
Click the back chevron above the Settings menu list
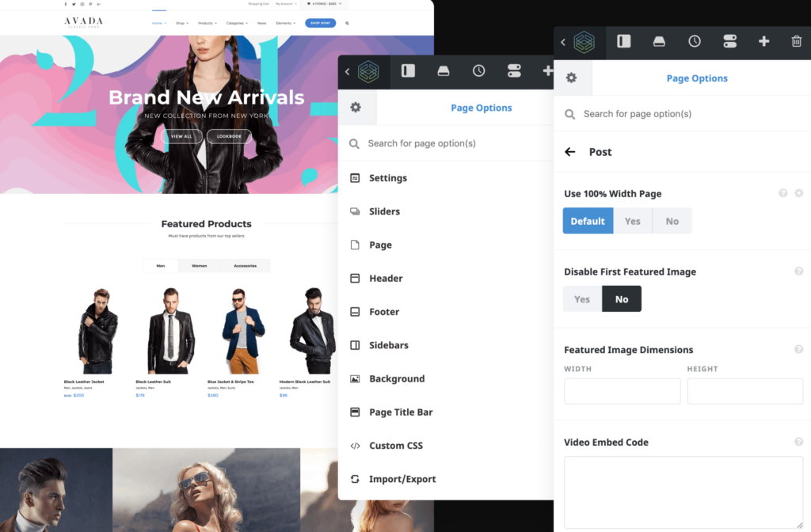pyautogui.click(x=347, y=71)
